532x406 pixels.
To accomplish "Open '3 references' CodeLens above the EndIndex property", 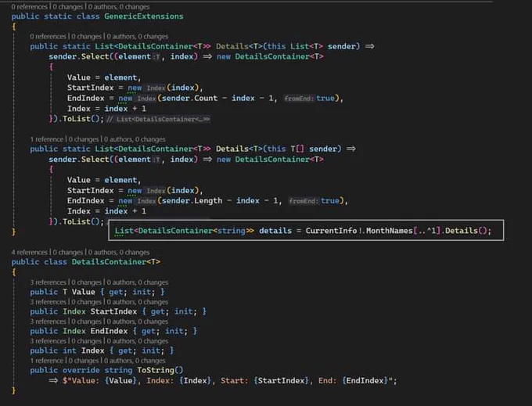I will (x=48, y=322).
